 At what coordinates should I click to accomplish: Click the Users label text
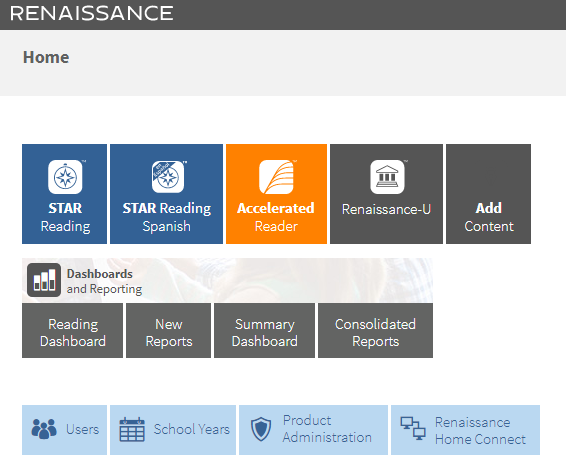tap(82, 429)
